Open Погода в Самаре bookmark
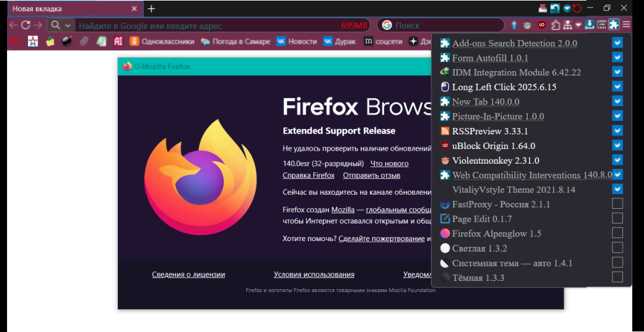The height and width of the screenshot is (332, 644). [235, 42]
